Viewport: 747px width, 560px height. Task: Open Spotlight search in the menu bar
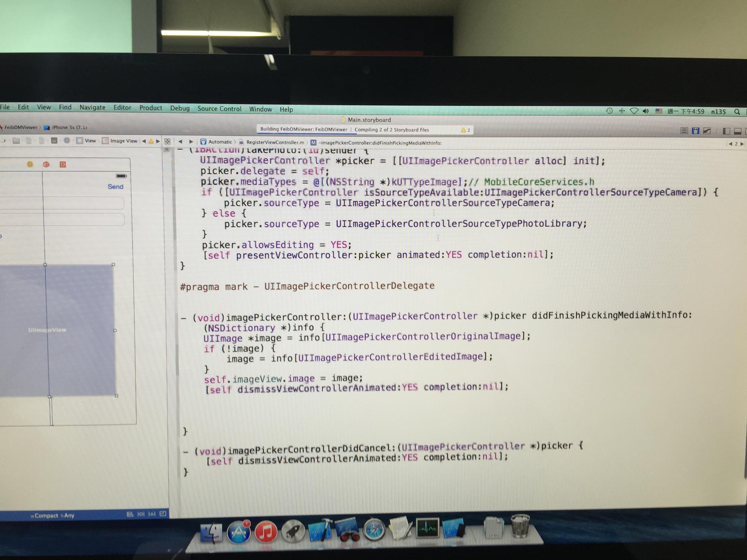pyautogui.click(x=737, y=112)
